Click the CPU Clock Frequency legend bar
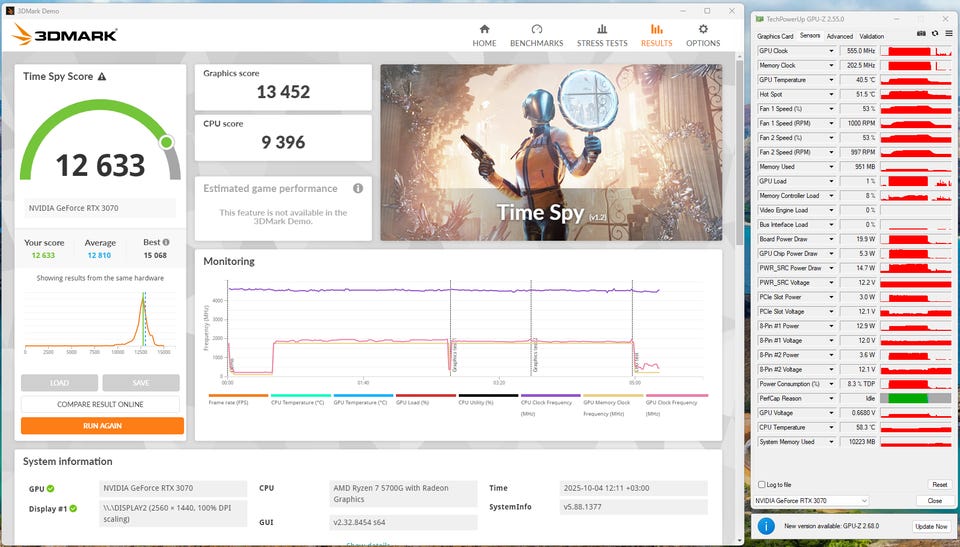This screenshot has height=547, width=960. (x=550, y=396)
